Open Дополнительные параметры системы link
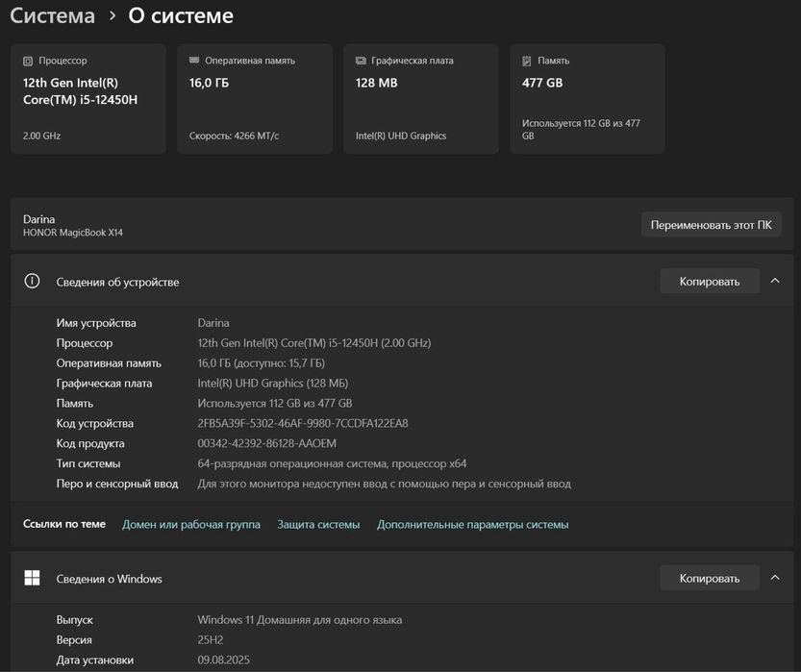This screenshot has height=672, width=801. tap(472, 524)
